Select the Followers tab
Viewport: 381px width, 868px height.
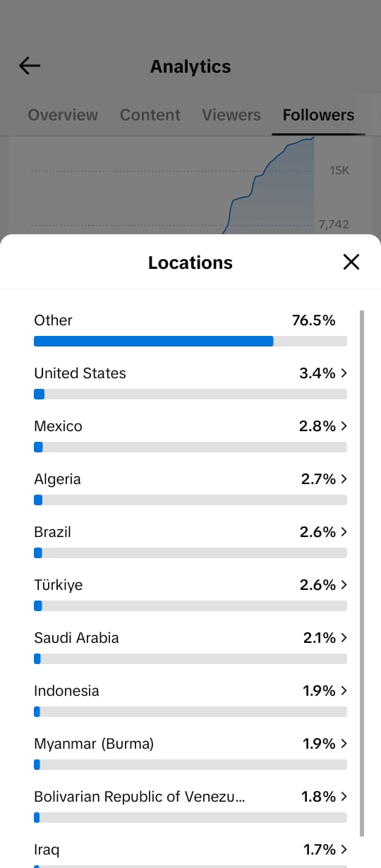(x=318, y=115)
